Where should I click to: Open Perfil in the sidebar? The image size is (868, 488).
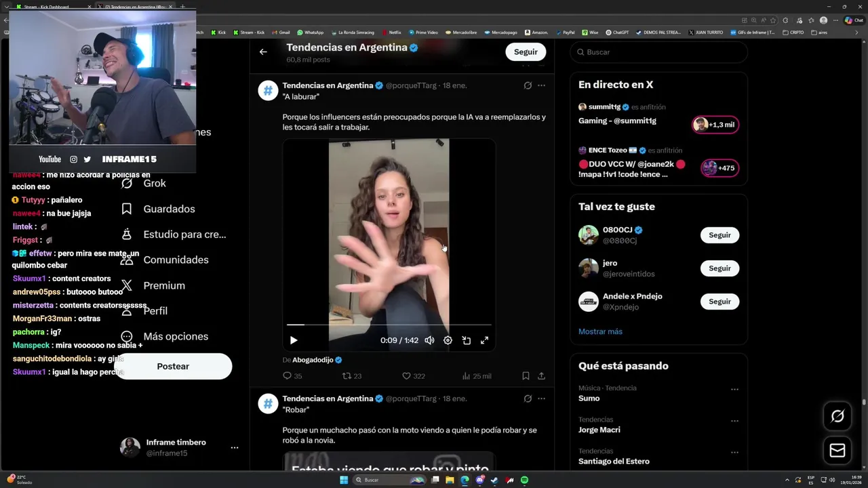click(144, 310)
